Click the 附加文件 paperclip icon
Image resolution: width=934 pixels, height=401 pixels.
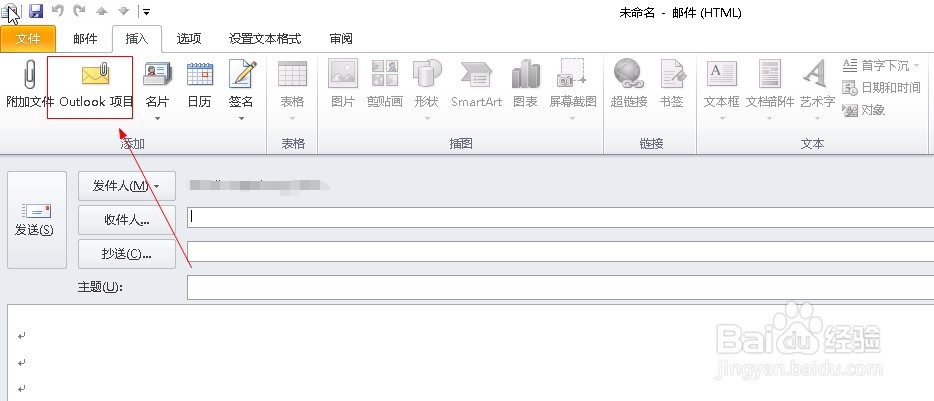click(x=29, y=75)
